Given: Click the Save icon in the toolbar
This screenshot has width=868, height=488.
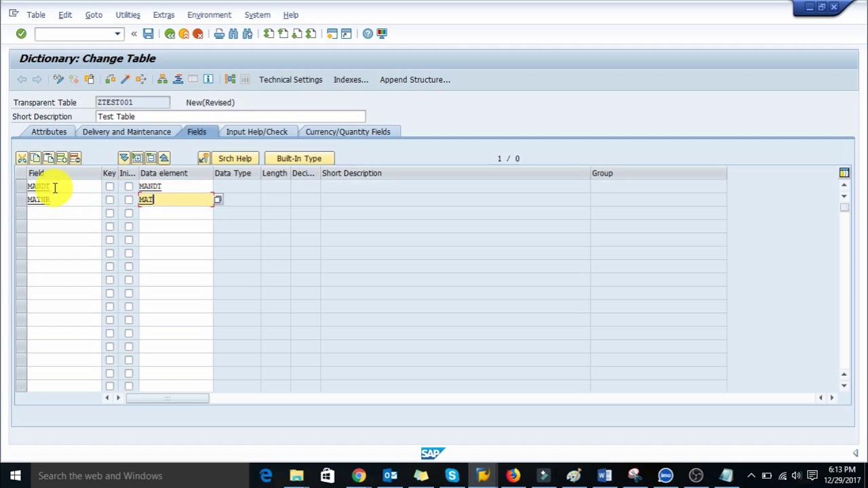Looking at the screenshot, I should point(148,34).
